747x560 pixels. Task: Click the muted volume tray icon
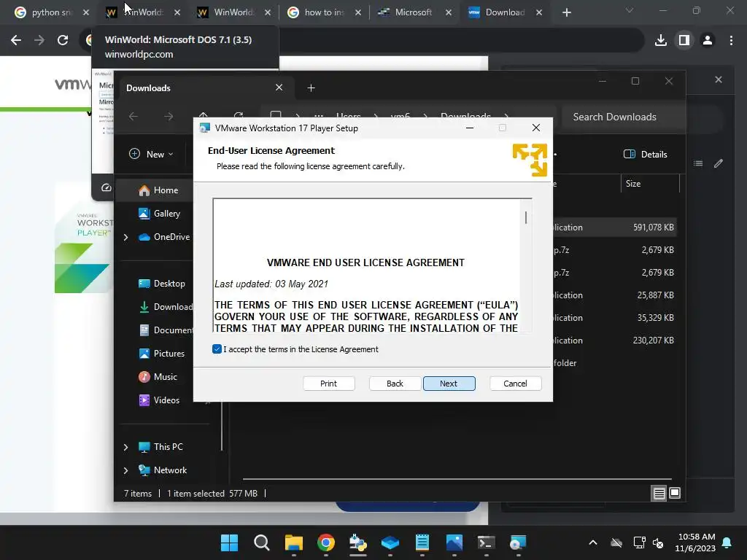point(658,542)
